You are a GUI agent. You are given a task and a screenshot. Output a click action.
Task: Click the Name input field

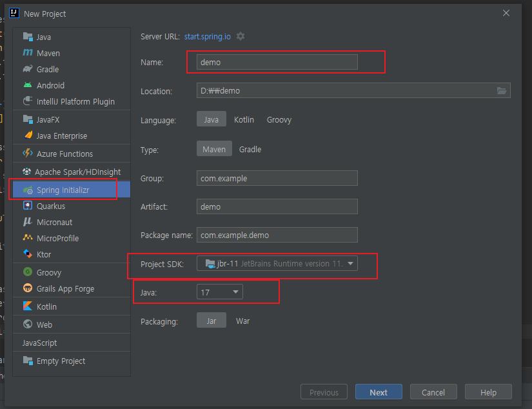tap(277, 62)
